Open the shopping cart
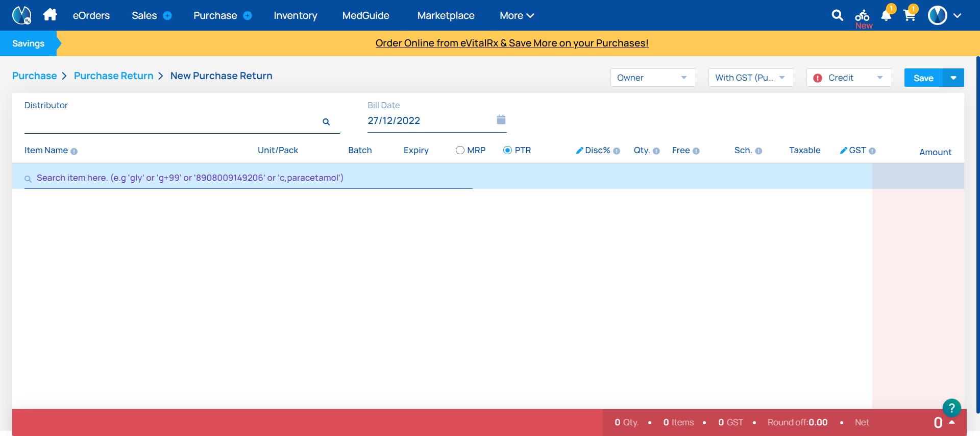The image size is (980, 436). pyautogui.click(x=910, y=14)
